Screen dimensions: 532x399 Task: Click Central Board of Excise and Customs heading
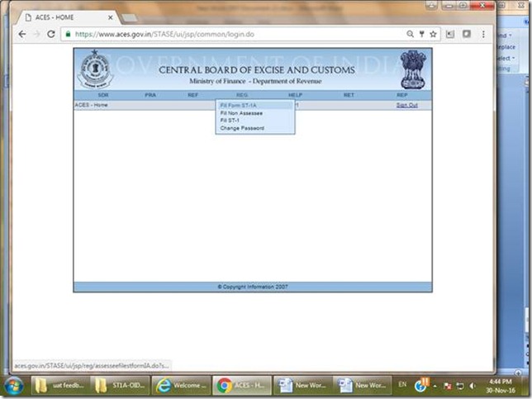[x=257, y=70]
